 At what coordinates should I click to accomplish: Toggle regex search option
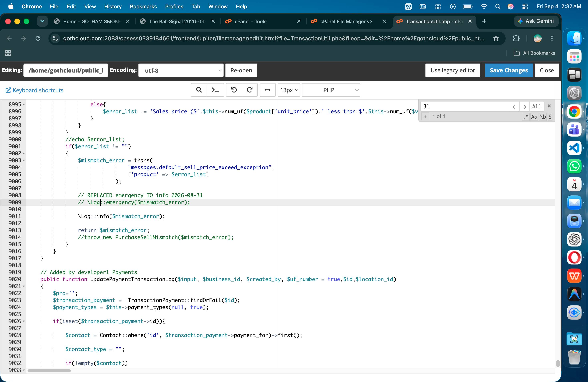tap(526, 117)
